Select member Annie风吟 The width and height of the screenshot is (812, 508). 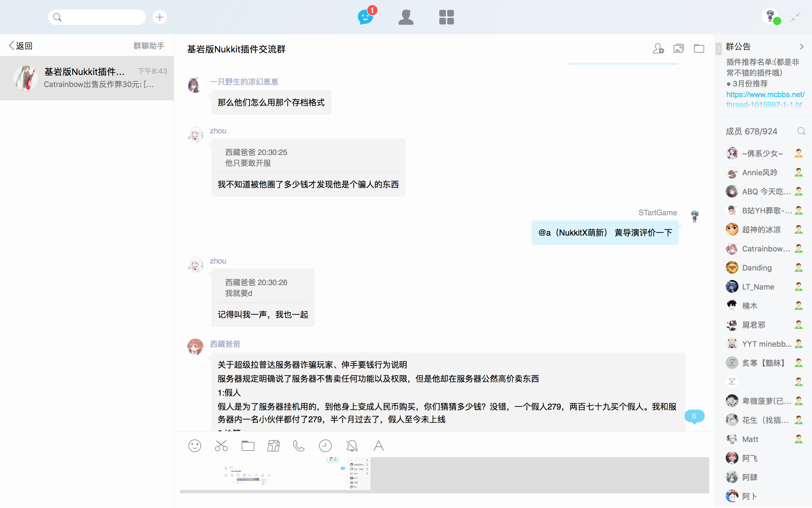tap(764, 173)
